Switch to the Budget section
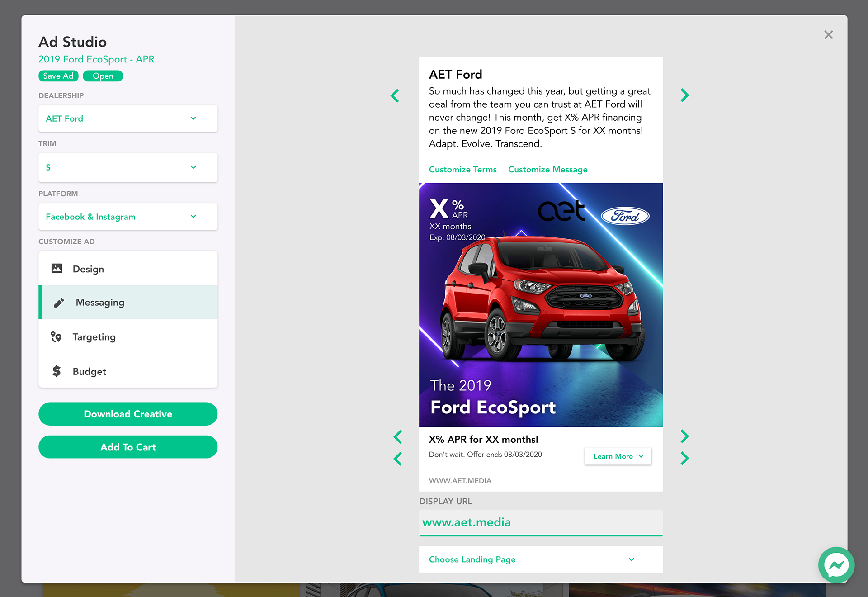 point(128,371)
